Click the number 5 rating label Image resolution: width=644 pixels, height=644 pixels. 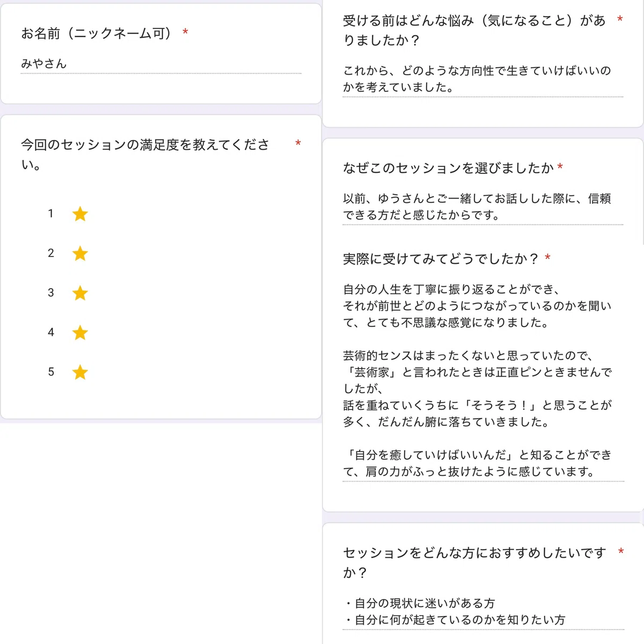[51, 372]
